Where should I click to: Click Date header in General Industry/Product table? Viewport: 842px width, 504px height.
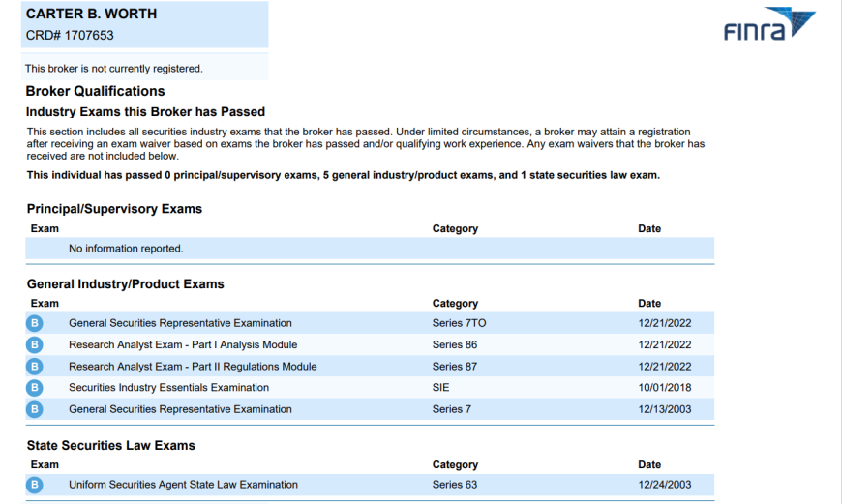pyautogui.click(x=649, y=303)
